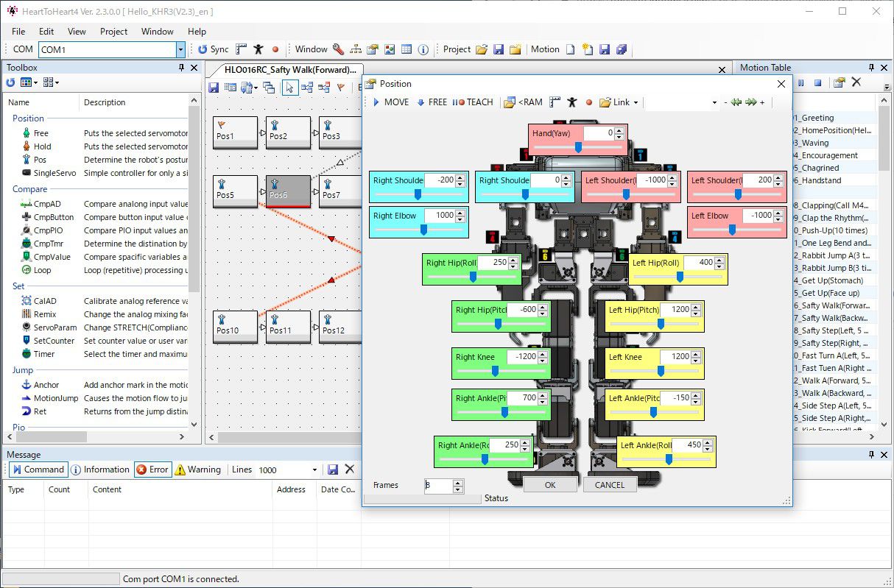Screen dimensions: 894x588
Task: Select 1_Greeting in the Motion Table
Action: 815,118
